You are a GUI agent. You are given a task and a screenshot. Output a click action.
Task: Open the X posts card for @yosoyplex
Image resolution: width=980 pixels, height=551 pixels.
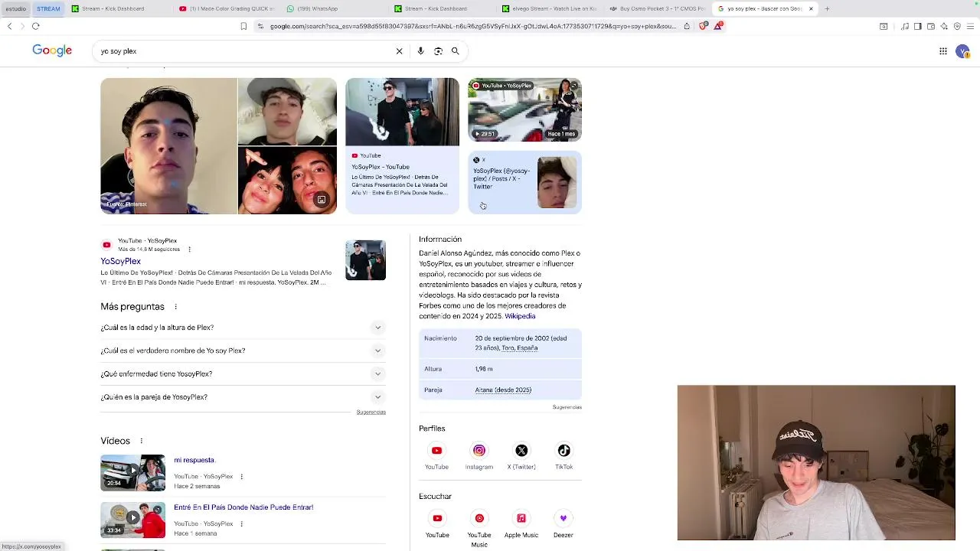click(525, 182)
